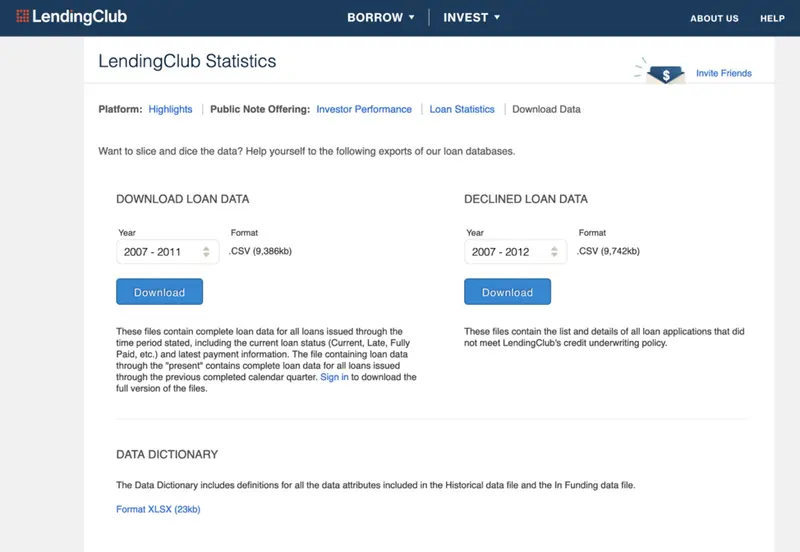Viewport: 800px width, 552px height.
Task: Download the loan data file
Action: pyautogui.click(x=159, y=292)
